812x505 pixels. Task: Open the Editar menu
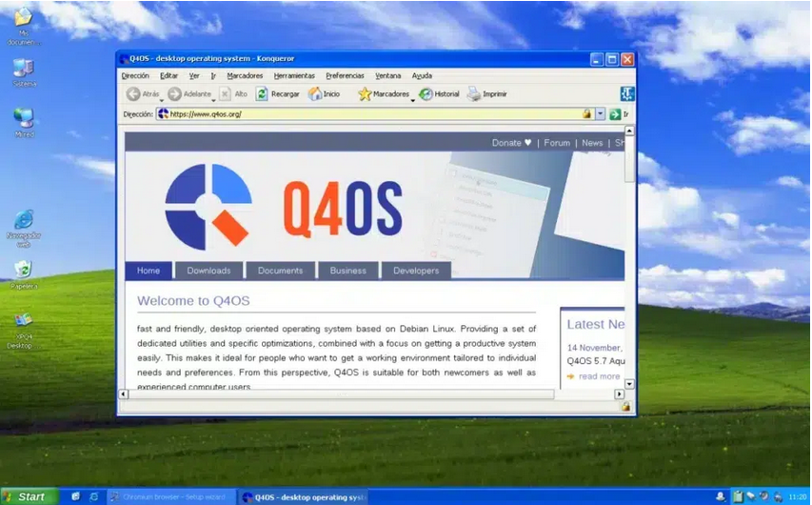pyautogui.click(x=168, y=75)
